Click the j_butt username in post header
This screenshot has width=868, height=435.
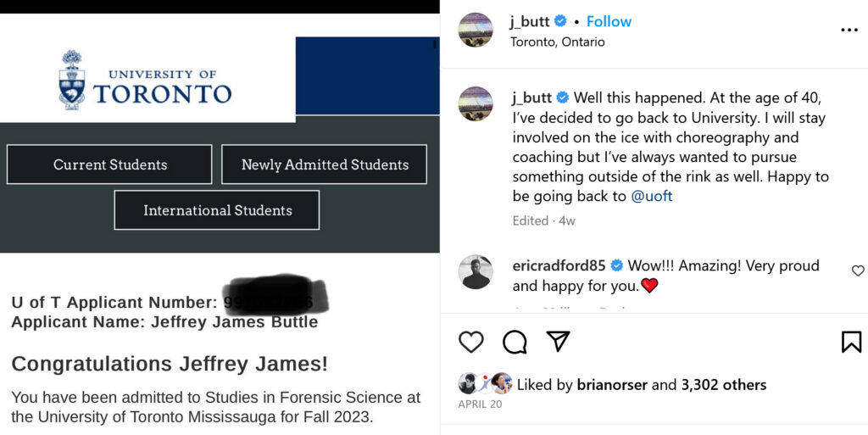click(530, 21)
